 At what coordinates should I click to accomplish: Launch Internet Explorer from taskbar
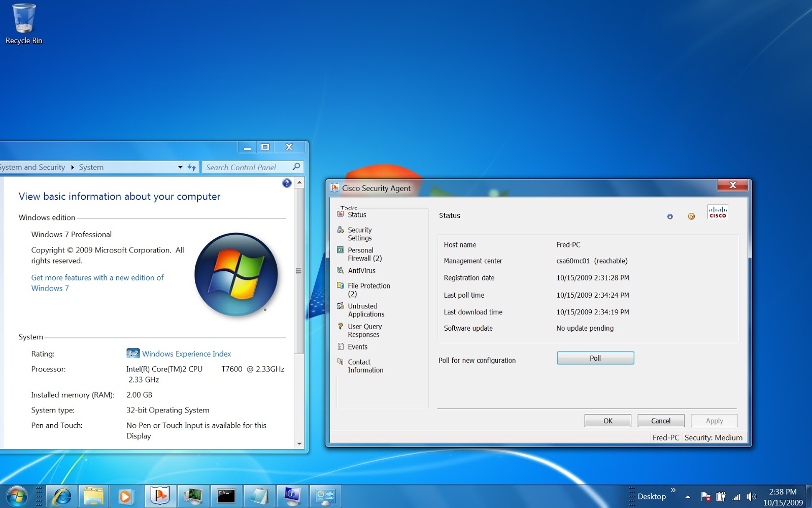62,496
